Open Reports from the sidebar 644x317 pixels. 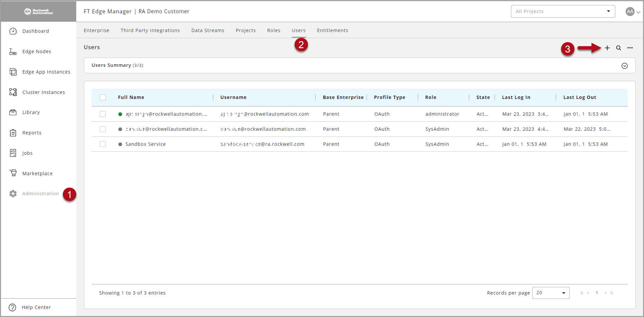tap(32, 133)
